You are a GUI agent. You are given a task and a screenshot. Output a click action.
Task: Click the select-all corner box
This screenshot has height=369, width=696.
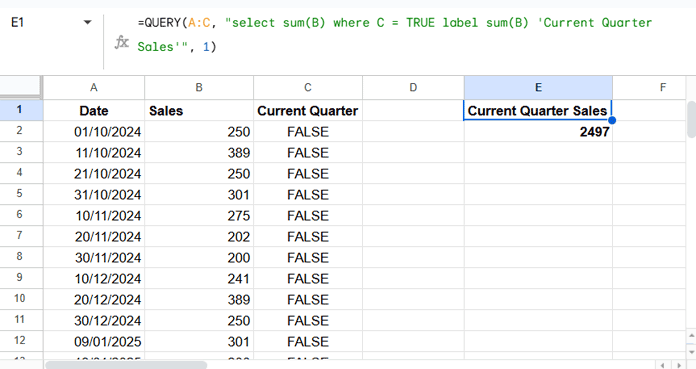coord(21,87)
